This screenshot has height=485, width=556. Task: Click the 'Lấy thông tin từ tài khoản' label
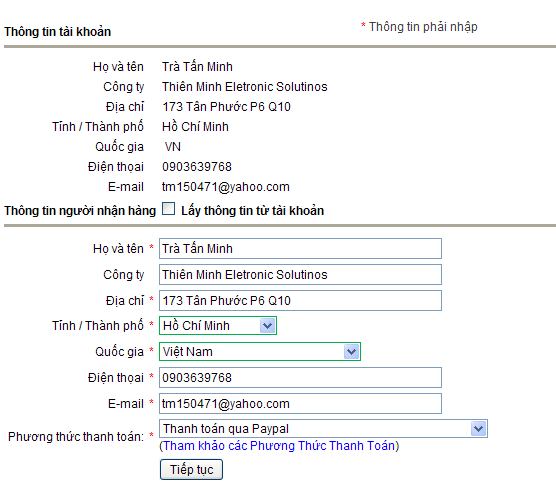(252, 211)
